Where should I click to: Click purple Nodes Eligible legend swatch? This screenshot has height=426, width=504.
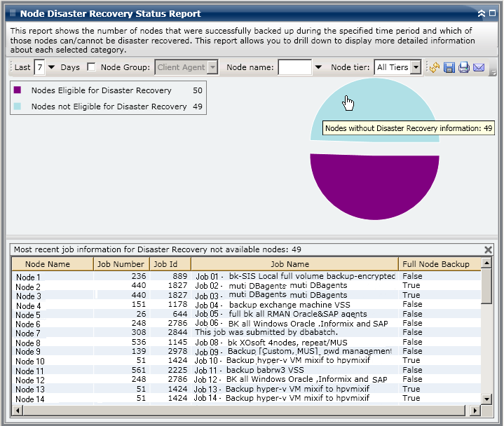(x=18, y=90)
